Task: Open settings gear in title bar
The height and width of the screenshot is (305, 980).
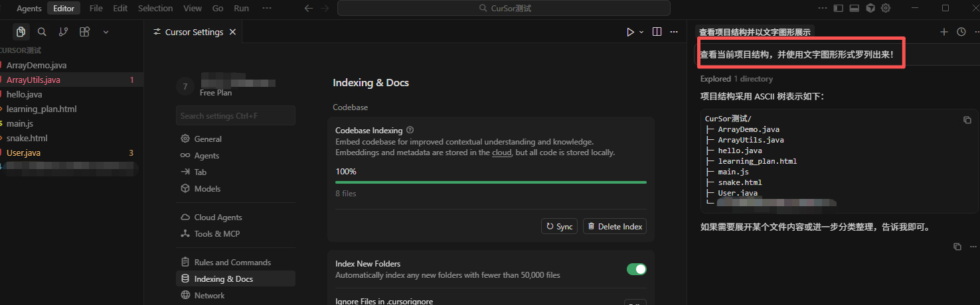Action: pos(886,9)
